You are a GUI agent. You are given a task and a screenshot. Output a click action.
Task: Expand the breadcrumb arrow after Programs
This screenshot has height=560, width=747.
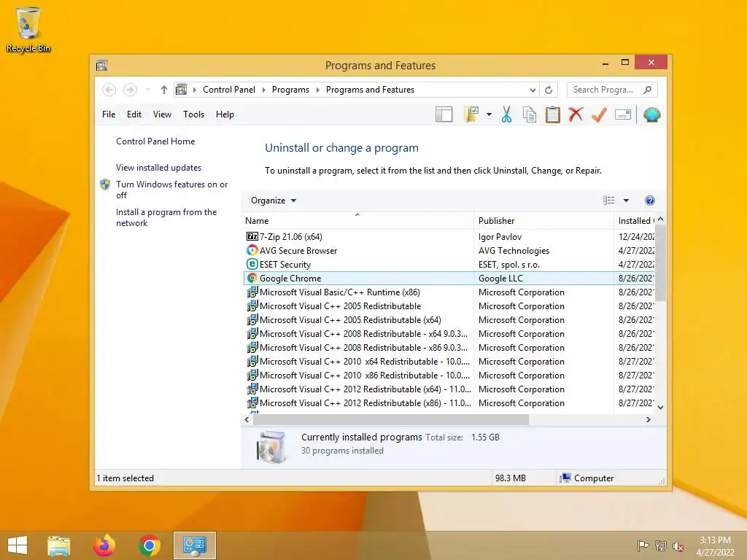tap(318, 90)
